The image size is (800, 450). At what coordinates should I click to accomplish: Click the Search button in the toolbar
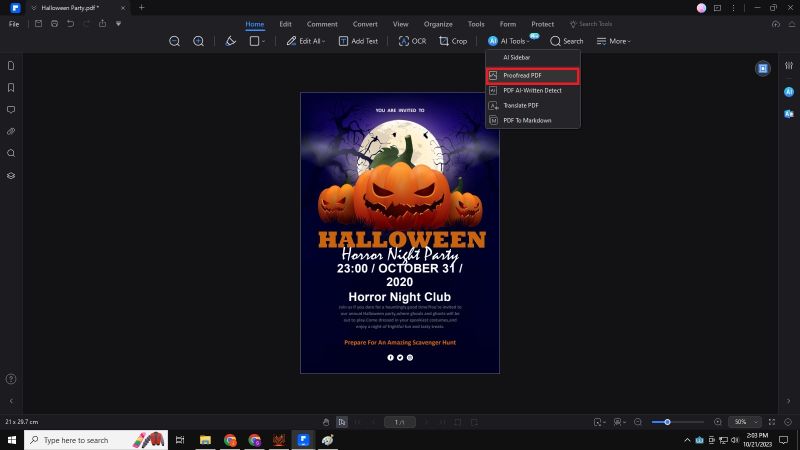tap(566, 41)
